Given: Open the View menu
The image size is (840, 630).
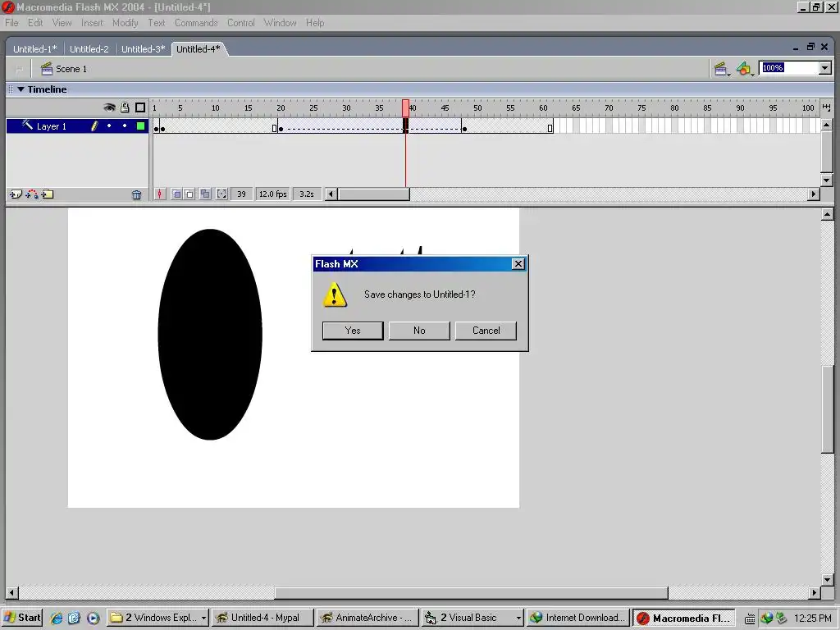Looking at the screenshot, I should 62,23.
